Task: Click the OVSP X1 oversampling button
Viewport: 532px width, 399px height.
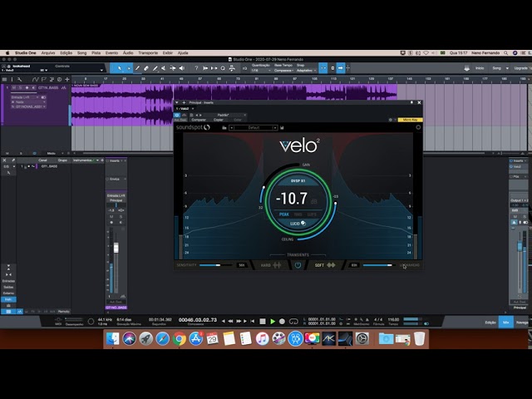Action: (x=298, y=181)
